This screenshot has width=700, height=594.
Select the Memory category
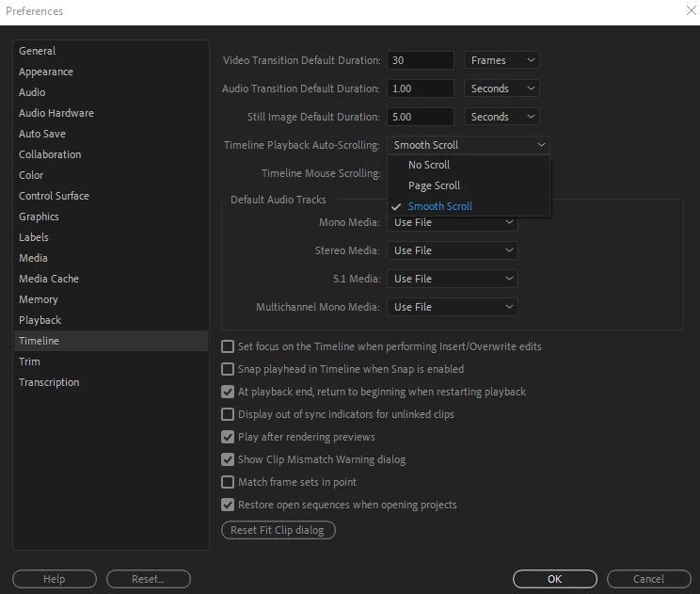(111, 299)
